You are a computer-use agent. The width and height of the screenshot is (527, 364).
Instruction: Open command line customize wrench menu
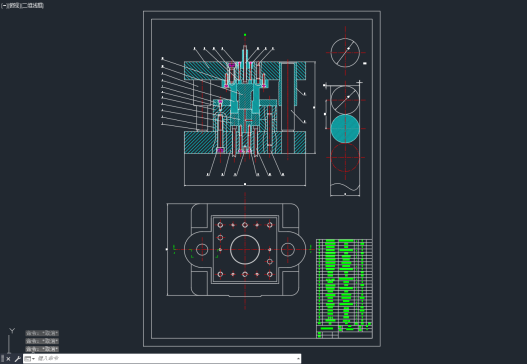[x=17, y=359]
